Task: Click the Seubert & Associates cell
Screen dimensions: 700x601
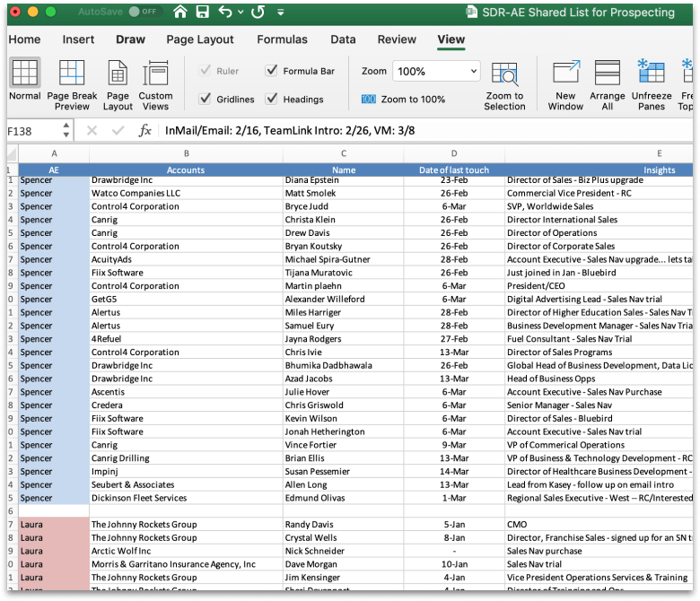Action: pyautogui.click(x=186, y=484)
